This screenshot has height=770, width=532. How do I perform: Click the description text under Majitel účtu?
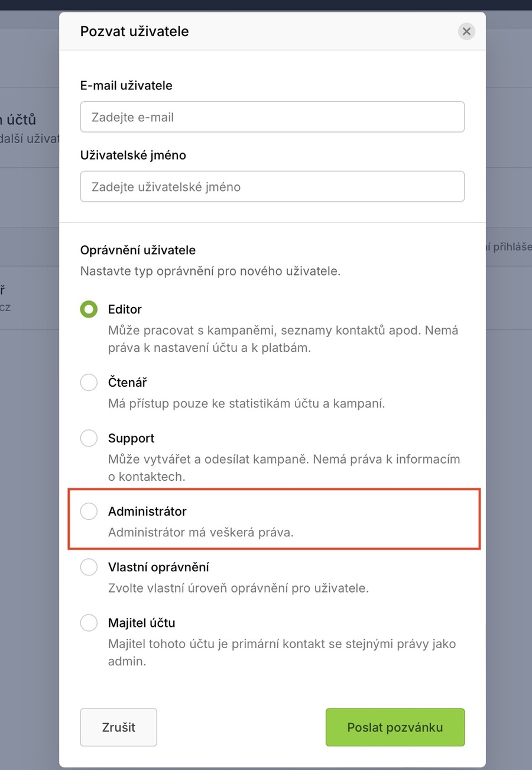281,652
